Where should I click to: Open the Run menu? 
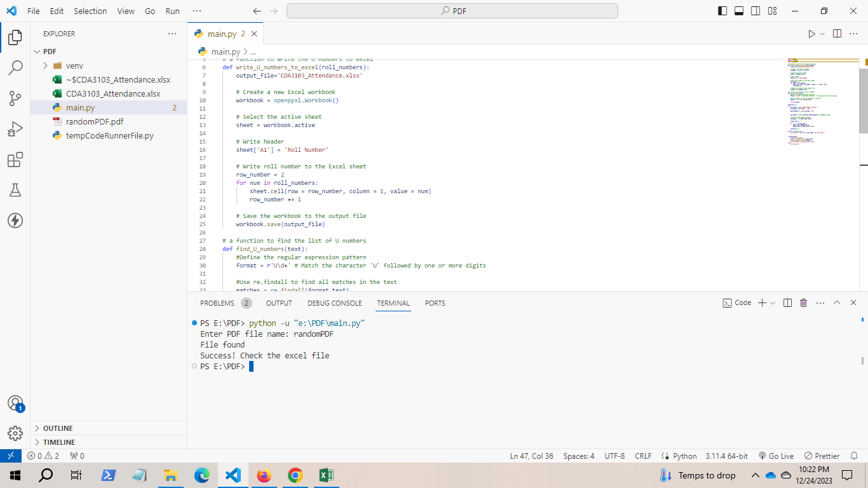tap(172, 11)
